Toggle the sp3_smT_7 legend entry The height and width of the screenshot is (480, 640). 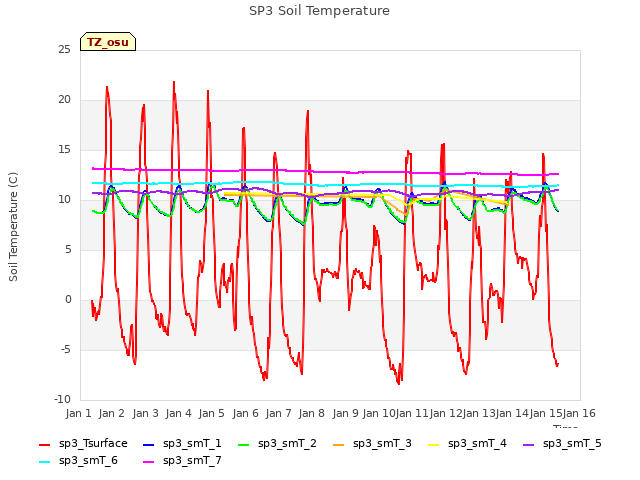(x=182, y=461)
